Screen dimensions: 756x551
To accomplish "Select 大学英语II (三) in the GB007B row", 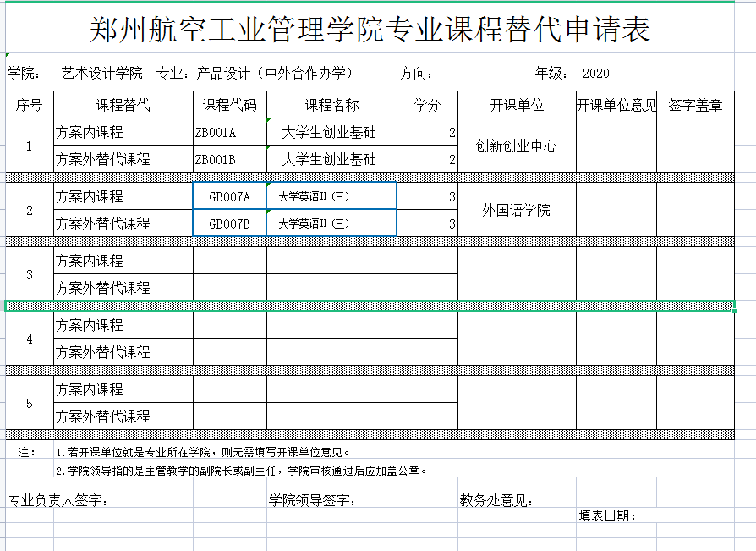I will [x=331, y=223].
